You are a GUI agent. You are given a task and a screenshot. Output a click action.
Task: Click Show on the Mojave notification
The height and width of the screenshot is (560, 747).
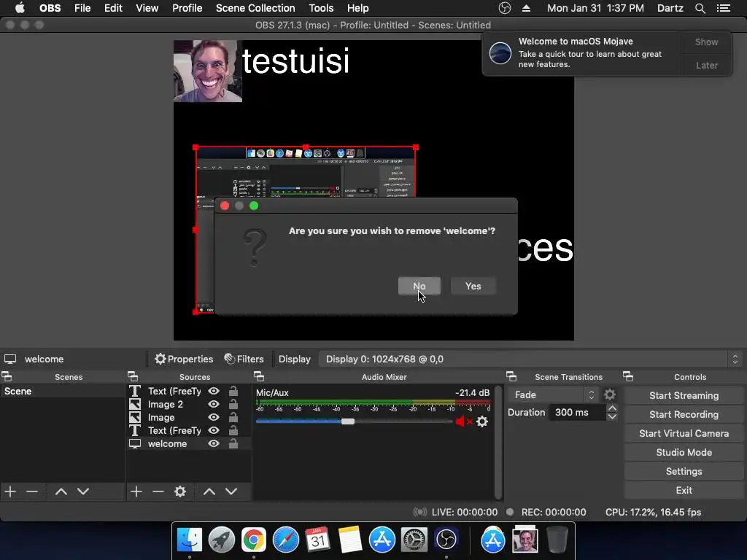click(x=706, y=42)
